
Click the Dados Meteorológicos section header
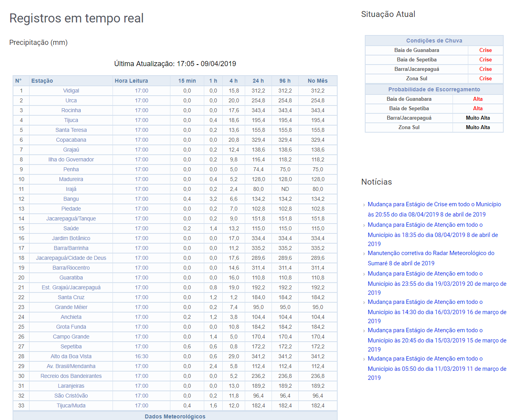(175, 416)
